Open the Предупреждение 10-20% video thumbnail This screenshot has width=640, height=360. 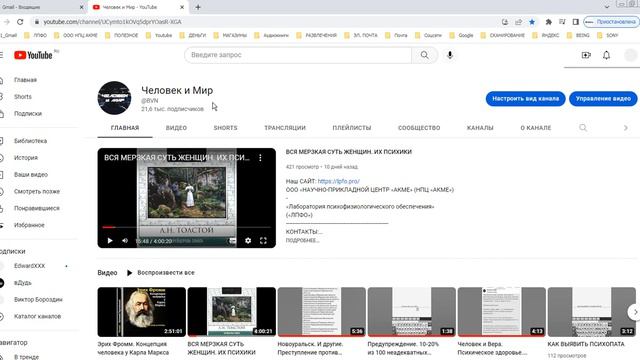[x=412, y=312]
